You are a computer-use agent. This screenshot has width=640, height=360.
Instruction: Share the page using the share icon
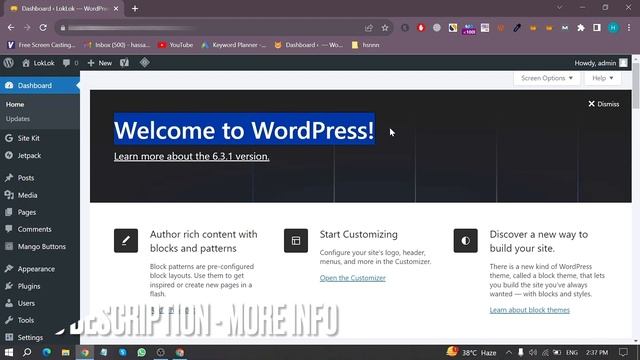point(369,28)
